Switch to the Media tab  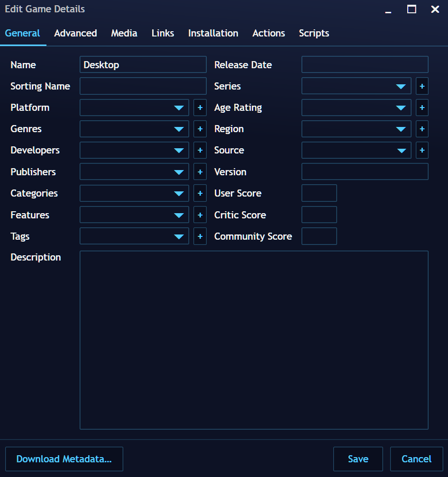point(124,33)
